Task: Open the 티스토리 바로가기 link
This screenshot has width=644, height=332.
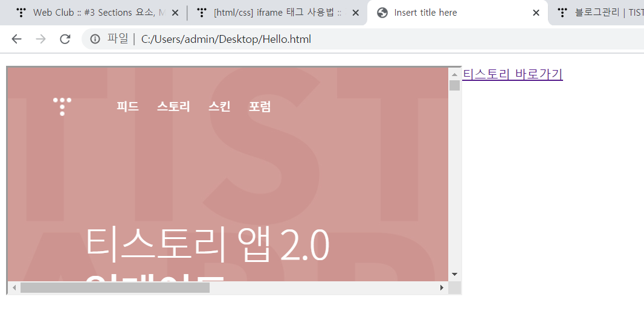Action: pyautogui.click(x=512, y=74)
